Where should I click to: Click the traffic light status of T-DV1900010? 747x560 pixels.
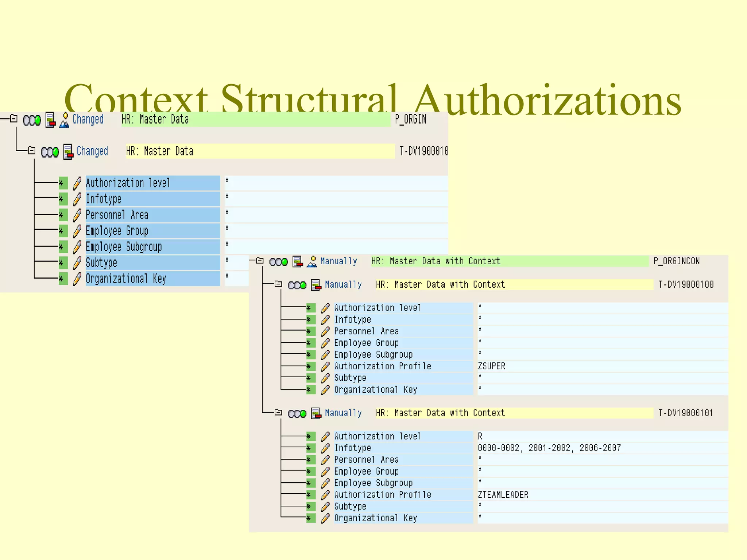tap(50, 152)
